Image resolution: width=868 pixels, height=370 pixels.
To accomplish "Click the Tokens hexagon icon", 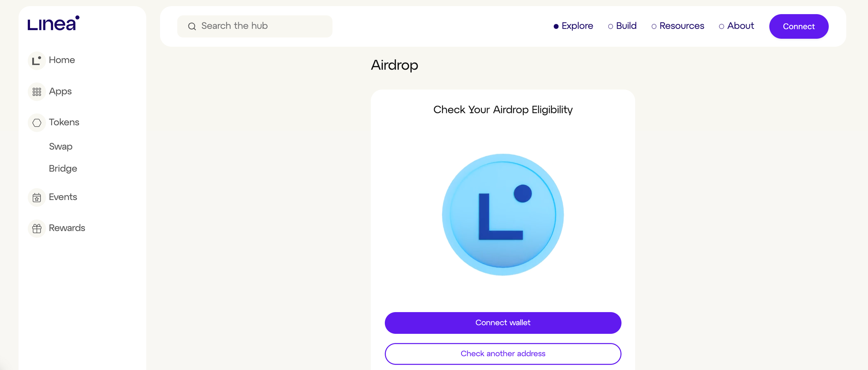I will (x=37, y=123).
